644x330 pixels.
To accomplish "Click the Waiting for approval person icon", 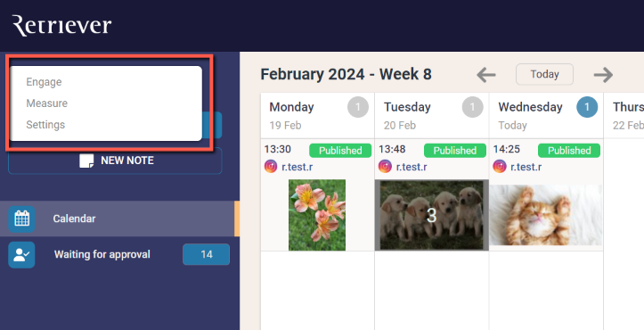I will click(x=21, y=255).
